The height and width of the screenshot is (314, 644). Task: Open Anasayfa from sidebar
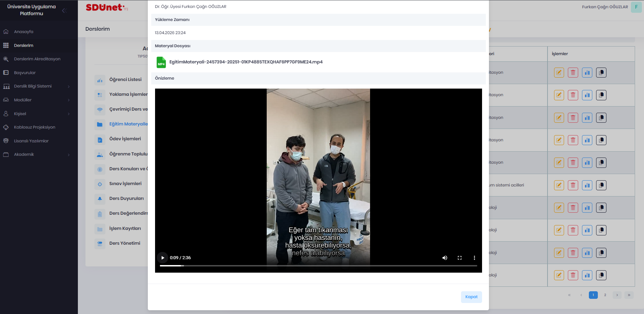tap(23, 32)
